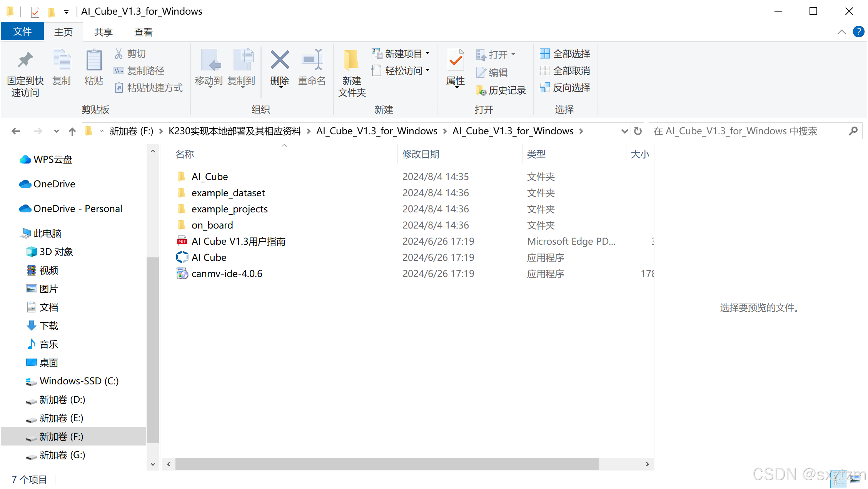Customize Quick Access Toolbar dropdown
This screenshot has height=489, width=868.
pos(66,12)
